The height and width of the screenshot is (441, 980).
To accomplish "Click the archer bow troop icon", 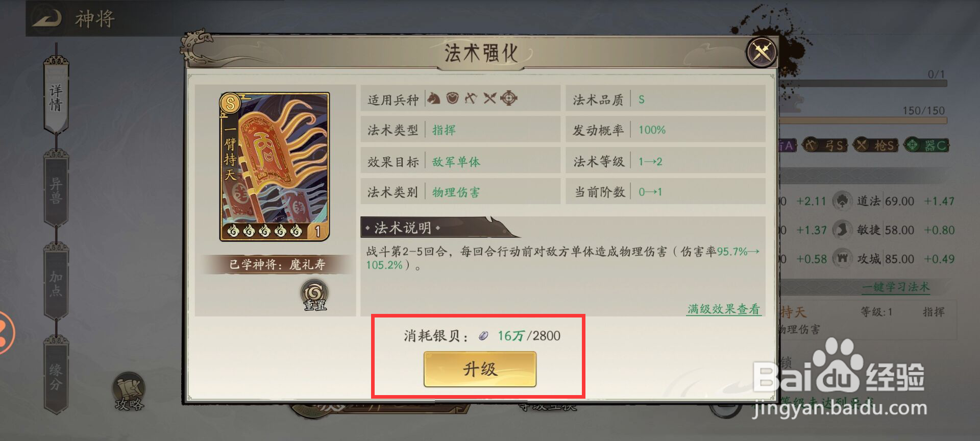I will [x=471, y=97].
